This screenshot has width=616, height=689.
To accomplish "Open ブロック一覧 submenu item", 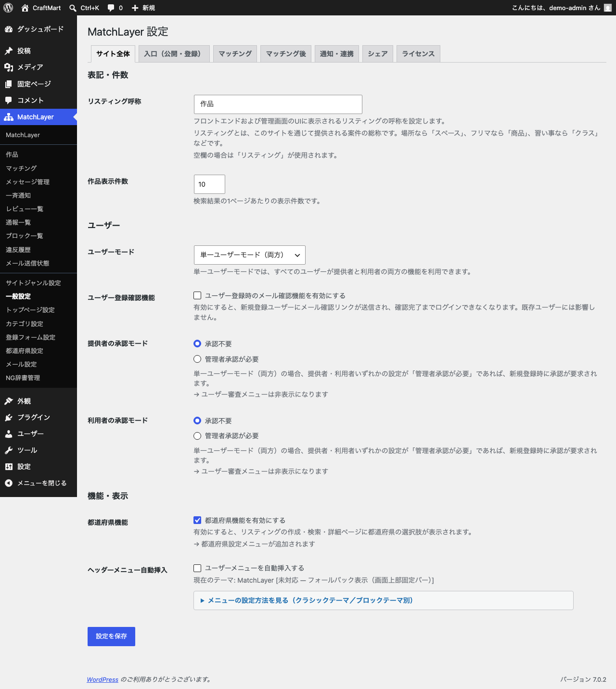I will click(x=38, y=236).
